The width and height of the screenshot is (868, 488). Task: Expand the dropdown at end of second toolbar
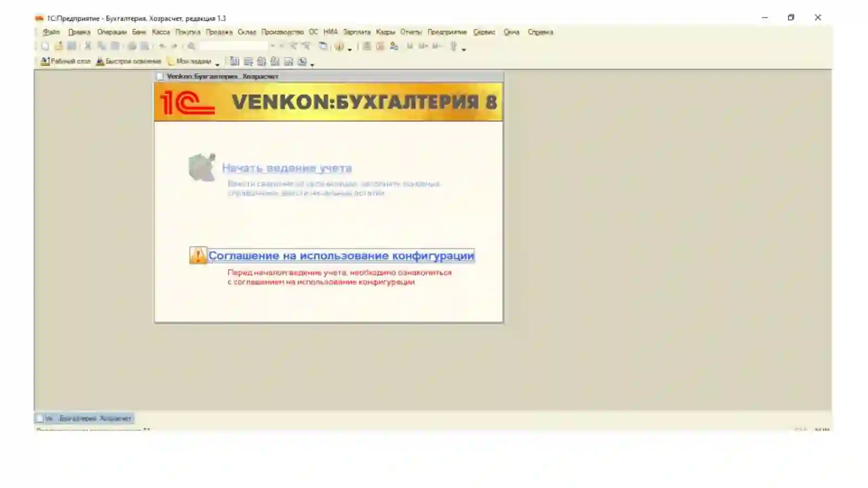coord(312,65)
